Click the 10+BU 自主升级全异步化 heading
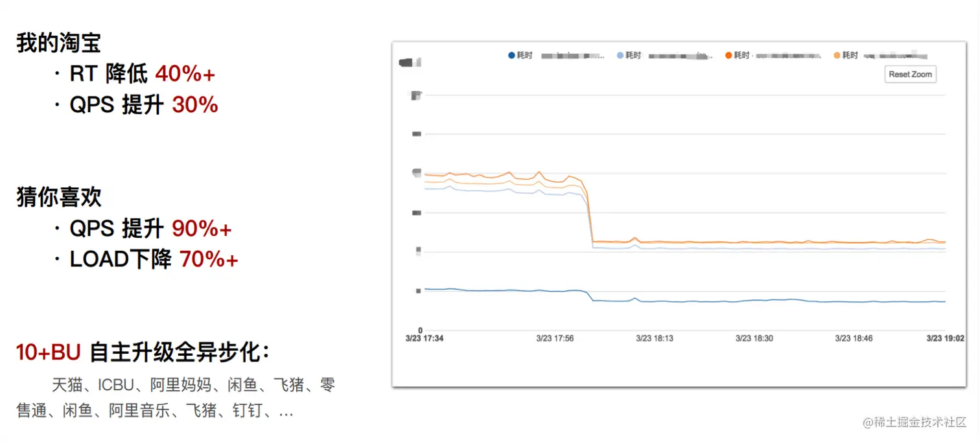 click(142, 353)
